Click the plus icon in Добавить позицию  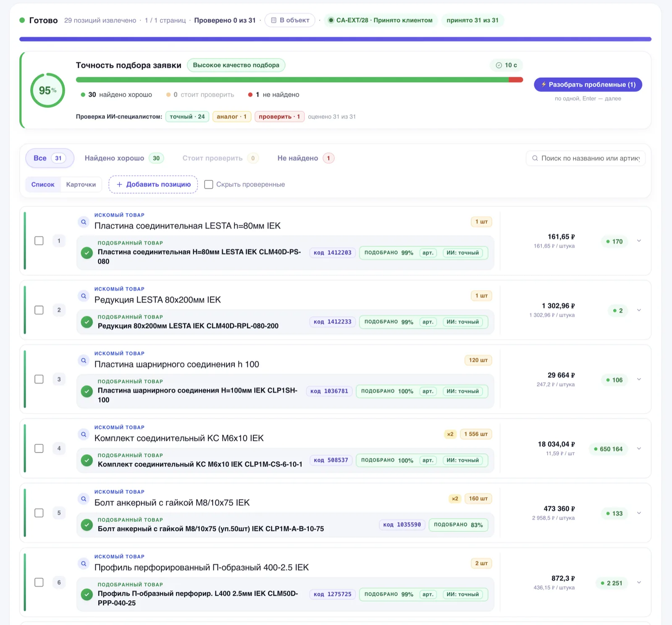coord(119,184)
